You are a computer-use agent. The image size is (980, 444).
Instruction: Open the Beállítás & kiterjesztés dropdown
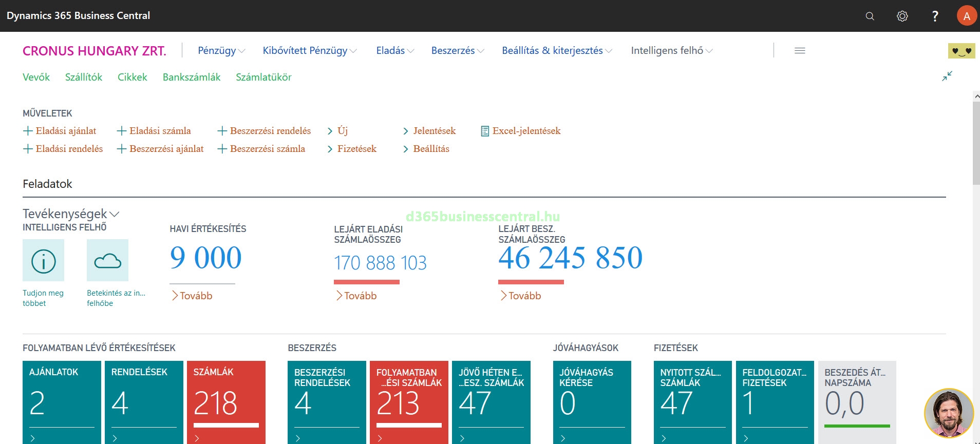pyautogui.click(x=557, y=50)
